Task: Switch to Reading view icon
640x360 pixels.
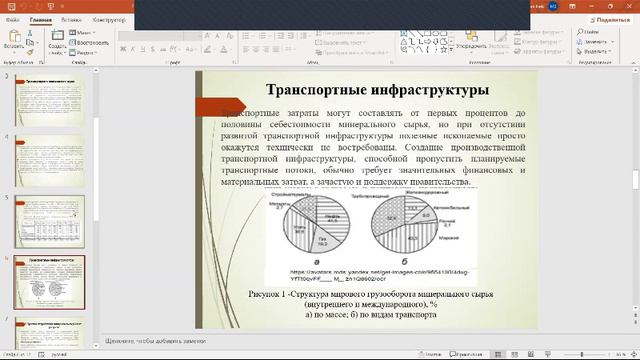Action: [531, 354]
